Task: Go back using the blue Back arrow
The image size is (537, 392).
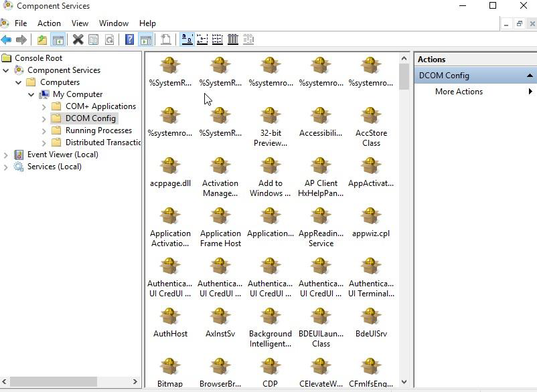Action: pyautogui.click(x=6, y=39)
